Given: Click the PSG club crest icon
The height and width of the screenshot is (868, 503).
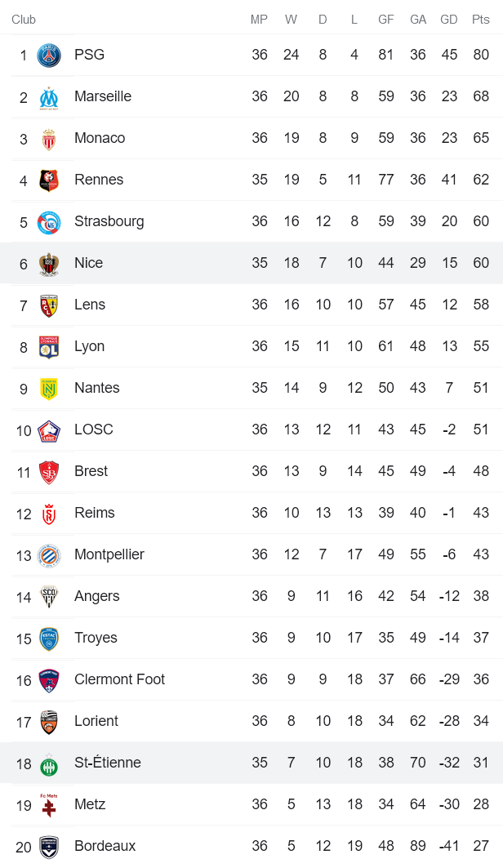Looking at the screenshot, I should pos(49,56).
